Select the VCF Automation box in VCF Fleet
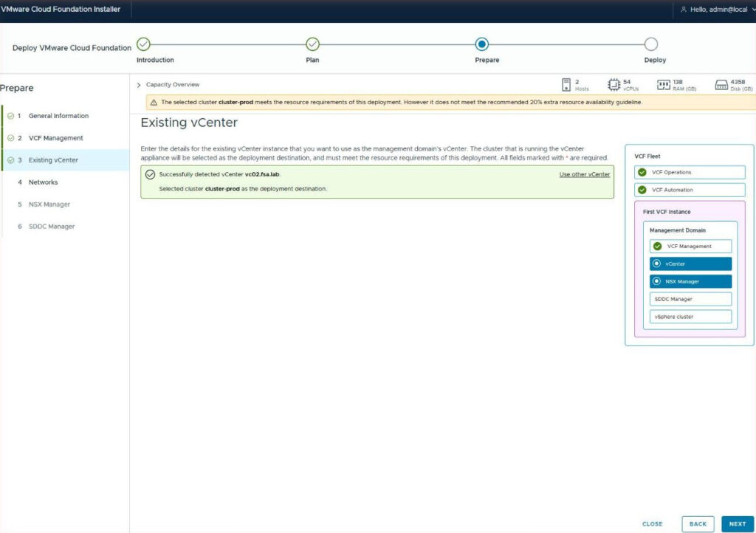 (690, 190)
